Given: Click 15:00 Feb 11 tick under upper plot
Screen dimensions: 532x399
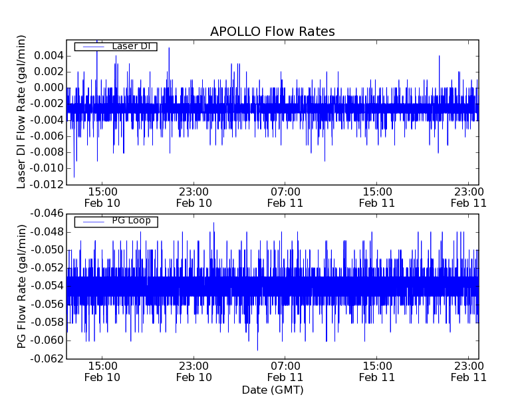Looking at the screenshot, I should (x=376, y=197).
